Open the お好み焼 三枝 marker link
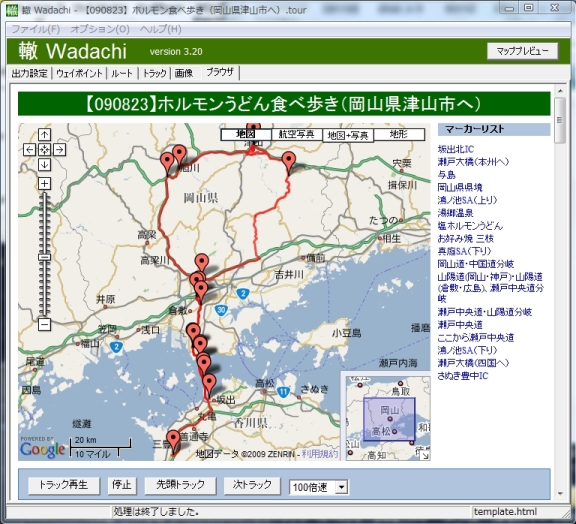 tap(465, 238)
